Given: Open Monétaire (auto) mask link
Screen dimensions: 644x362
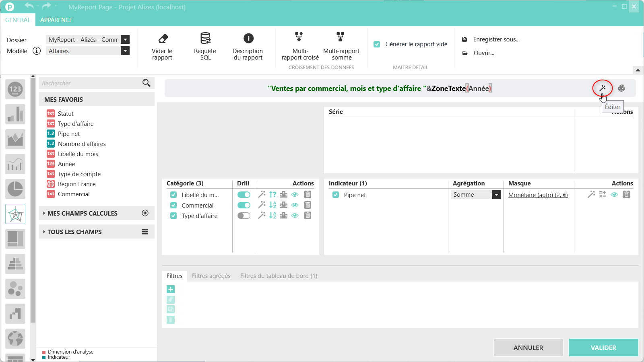Looking at the screenshot, I should (x=538, y=195).
